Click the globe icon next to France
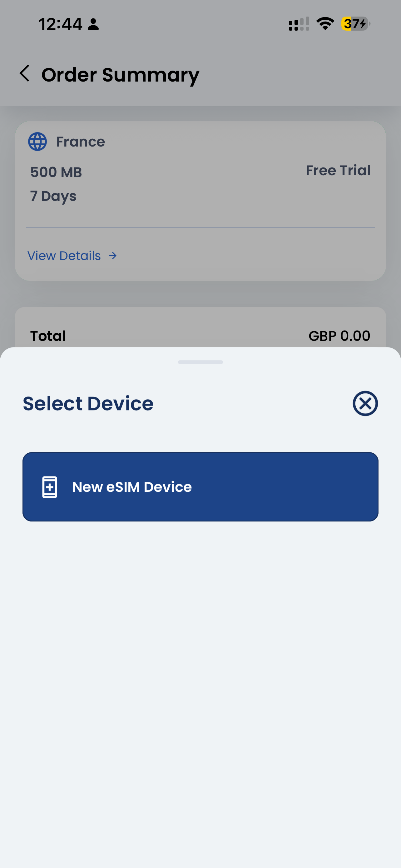This screenshot has width=401, height=868. coord(37,142)
